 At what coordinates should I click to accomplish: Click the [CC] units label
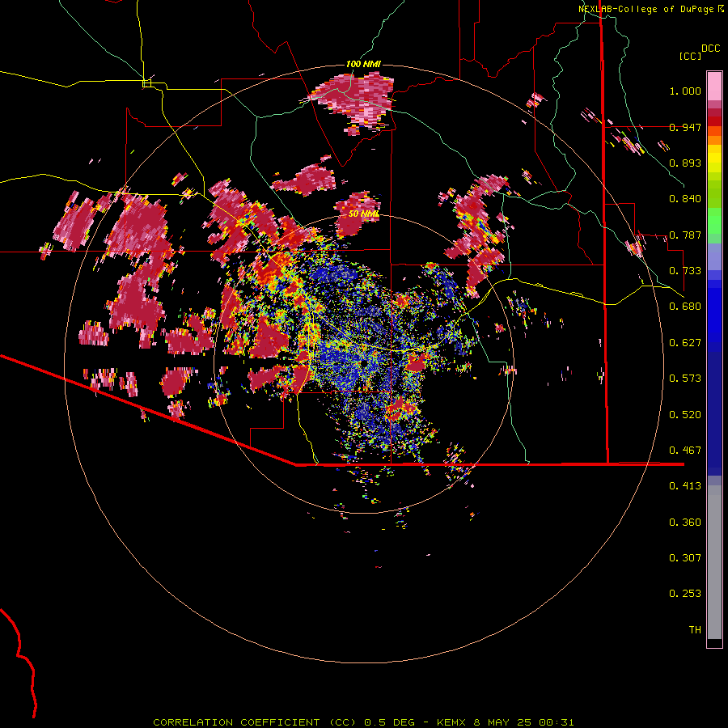pyautogui.click(x=690, y=56)
